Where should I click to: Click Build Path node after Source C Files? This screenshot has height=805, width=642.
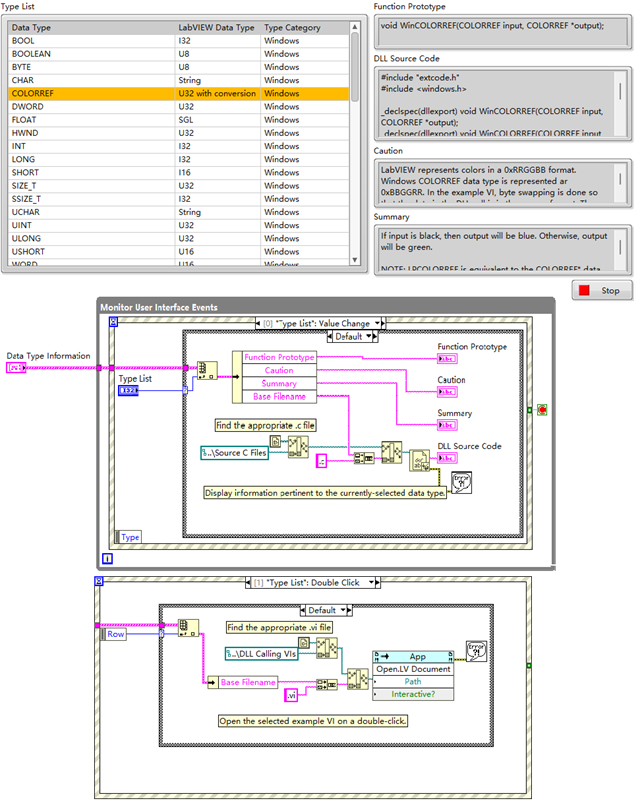click(x=298, y=447)
